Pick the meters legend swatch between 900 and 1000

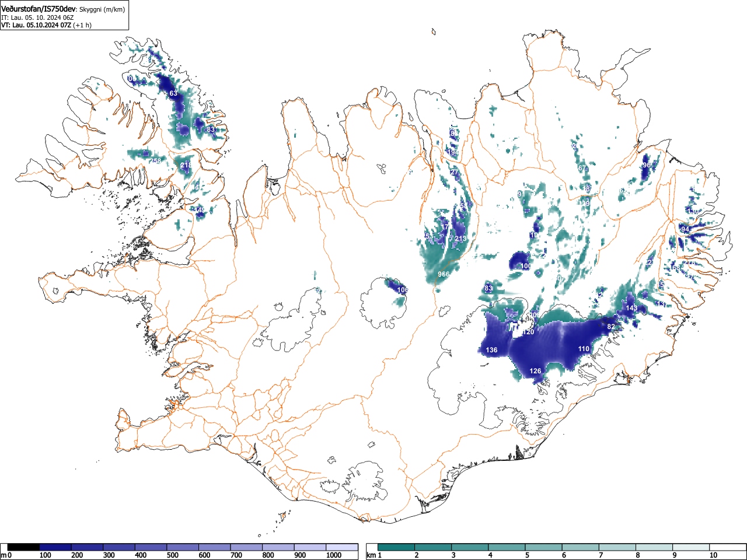point(310,547)
